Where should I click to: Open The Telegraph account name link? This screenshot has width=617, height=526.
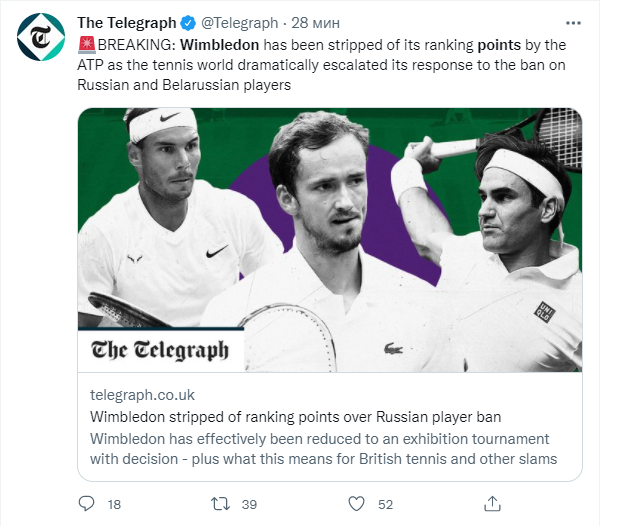[127, 22]
